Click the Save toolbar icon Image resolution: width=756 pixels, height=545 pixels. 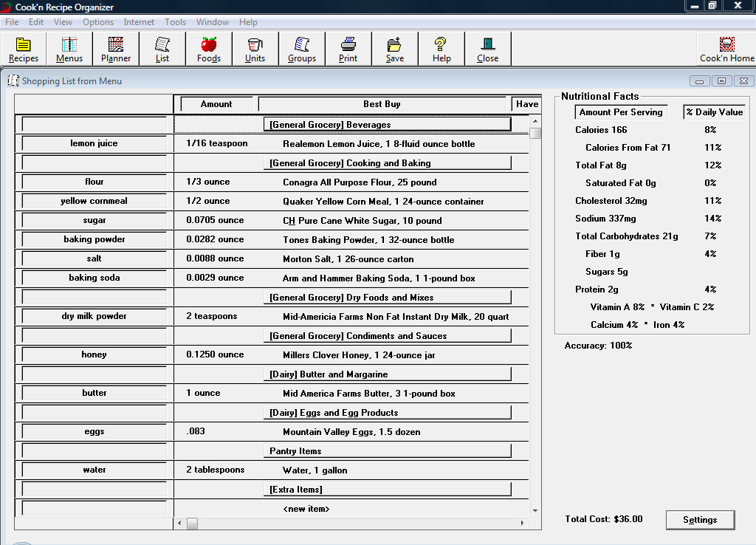pyautogui.click(x=395, y=49)
